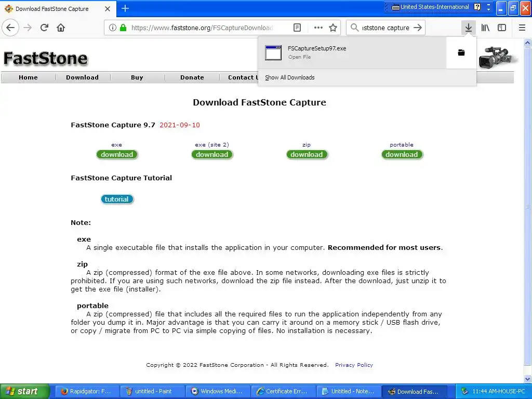
Task: Show sidebars icon in toolbar
Action: [502, 28]
